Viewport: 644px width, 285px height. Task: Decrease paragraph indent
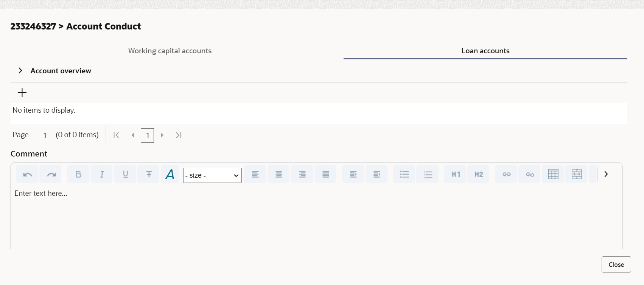click(x=377, y=174)
